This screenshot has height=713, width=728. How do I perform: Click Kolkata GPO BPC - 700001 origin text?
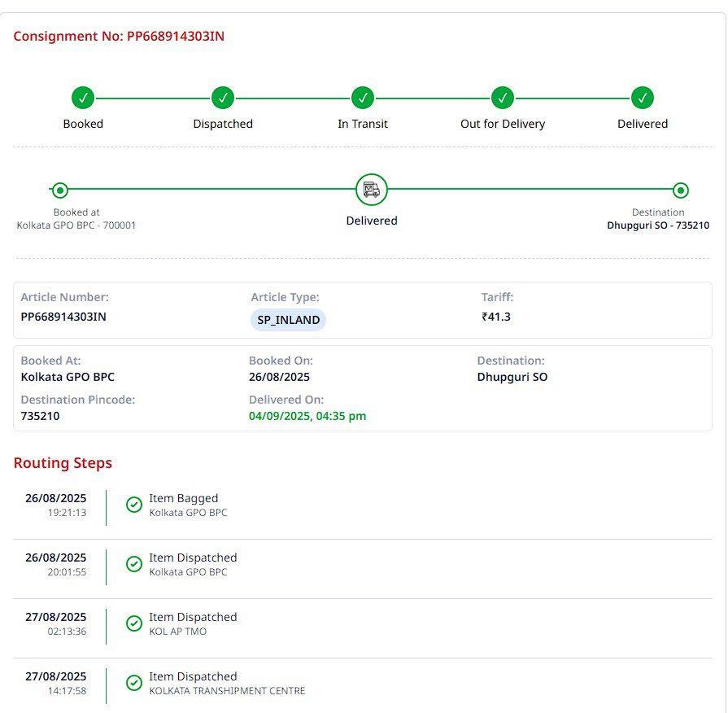click(76, 225)
